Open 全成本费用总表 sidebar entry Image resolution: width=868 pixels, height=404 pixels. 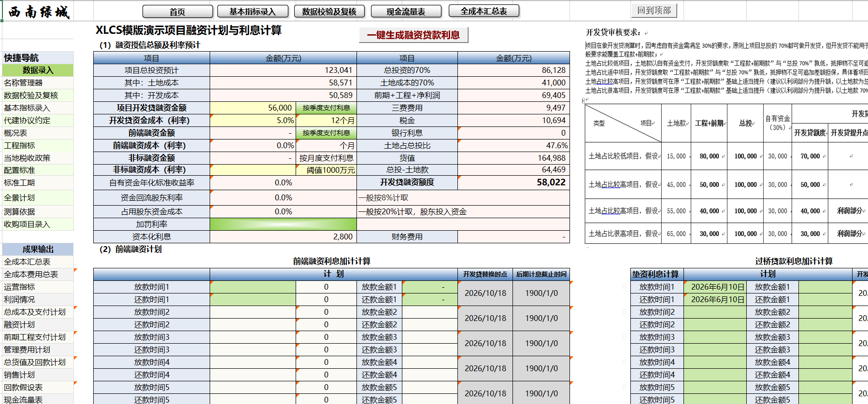(38, 274)
